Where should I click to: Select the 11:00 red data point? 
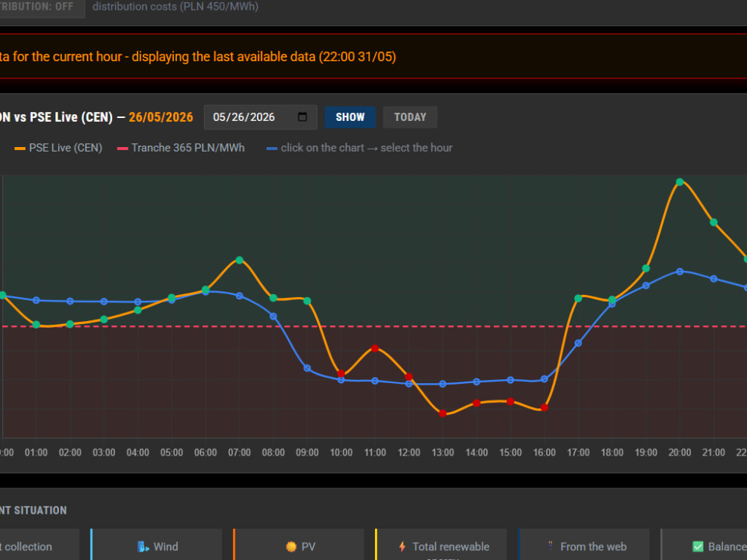(375, 349)
